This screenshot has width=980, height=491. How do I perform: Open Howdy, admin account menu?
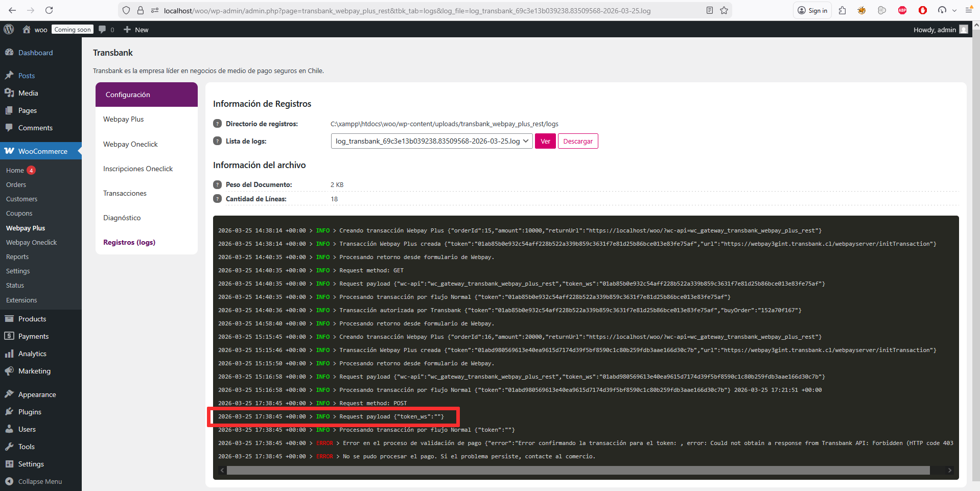(941, 30)
